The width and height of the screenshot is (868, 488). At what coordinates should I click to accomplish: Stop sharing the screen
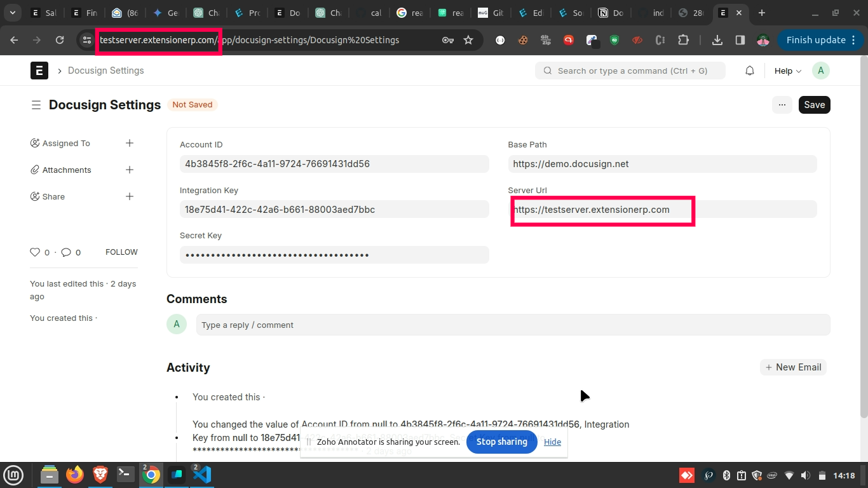(502, 442)
